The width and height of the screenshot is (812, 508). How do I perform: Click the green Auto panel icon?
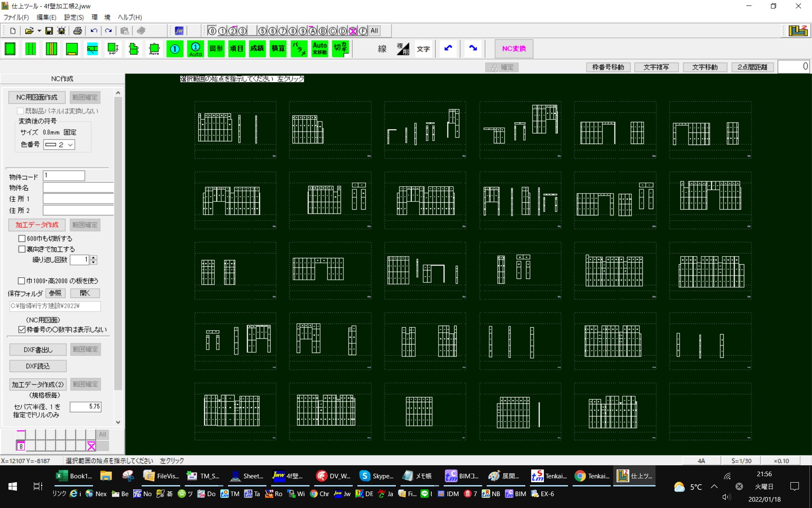(154, 49)
